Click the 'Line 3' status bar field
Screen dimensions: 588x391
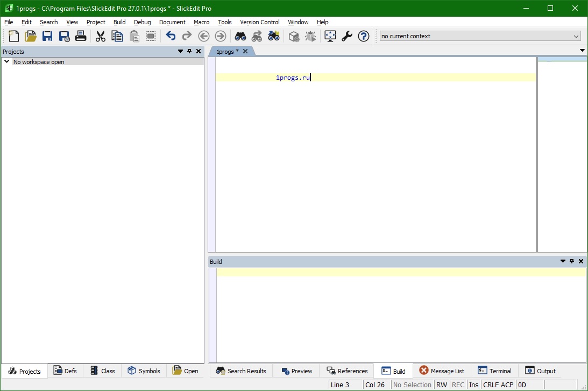pyautogui.click(x=345, y=385)
